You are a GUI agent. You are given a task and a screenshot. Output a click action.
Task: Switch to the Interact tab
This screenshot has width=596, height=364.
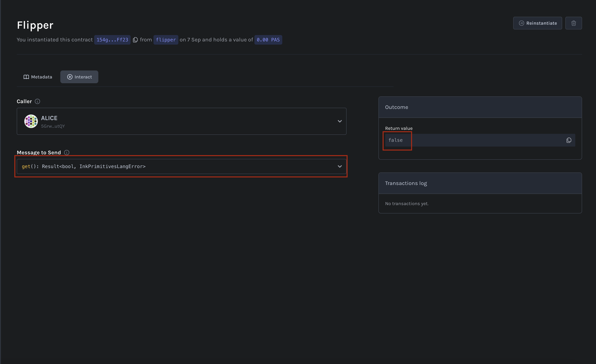[x=79, y=77]
